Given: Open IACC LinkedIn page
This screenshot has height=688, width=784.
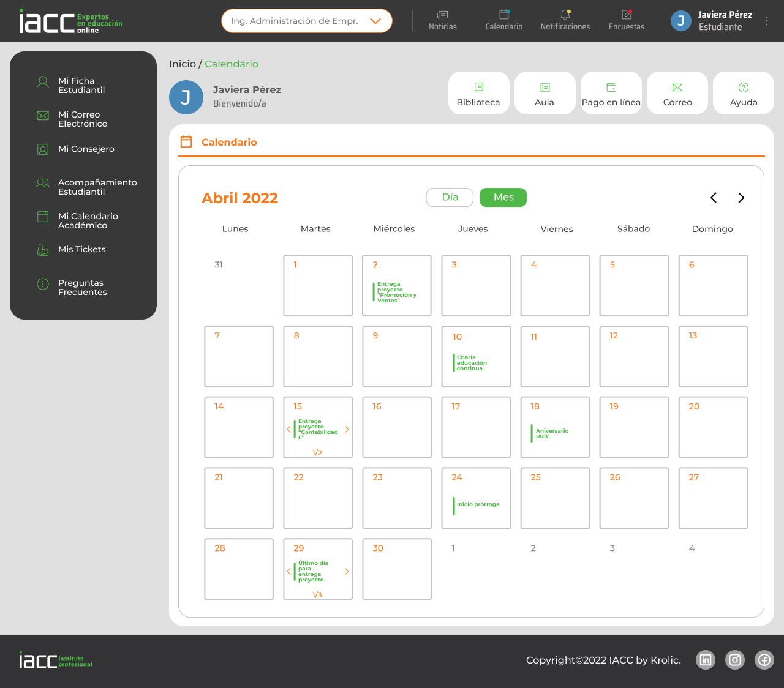Looking at the screenshot, I should tap(706, 660).
